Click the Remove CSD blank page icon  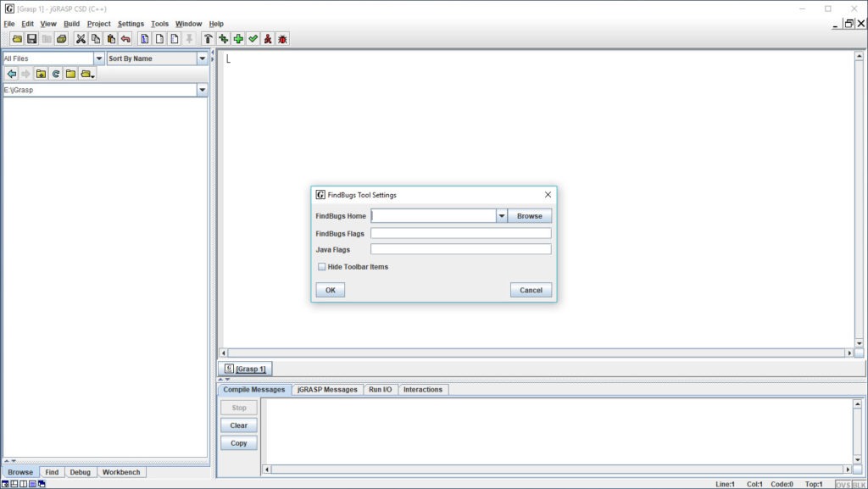pyautogui.click(x=159, y=39)
